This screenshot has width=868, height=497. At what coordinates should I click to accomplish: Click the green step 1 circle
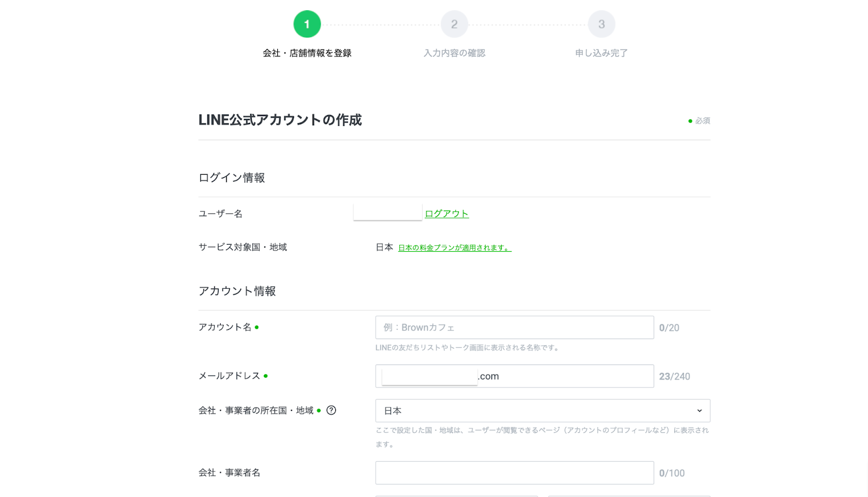pos(307,24)
